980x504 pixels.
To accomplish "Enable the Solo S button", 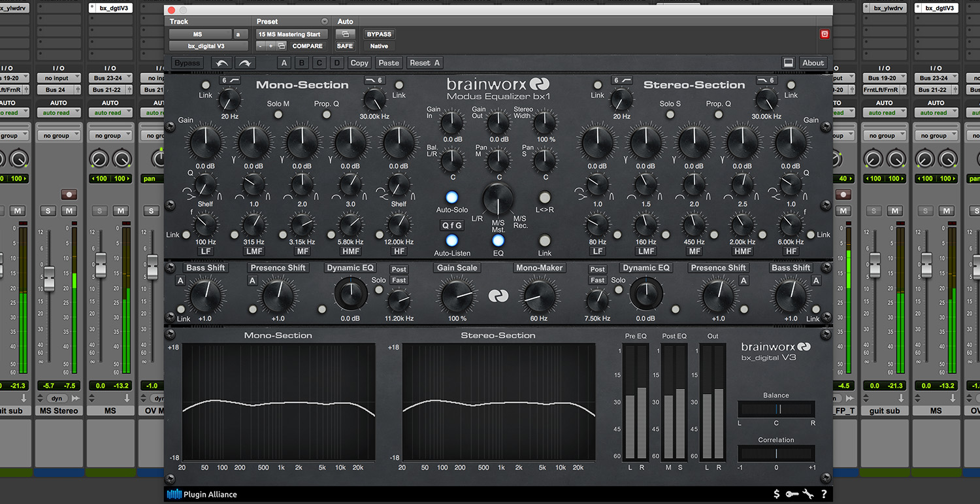I will 670,114.
